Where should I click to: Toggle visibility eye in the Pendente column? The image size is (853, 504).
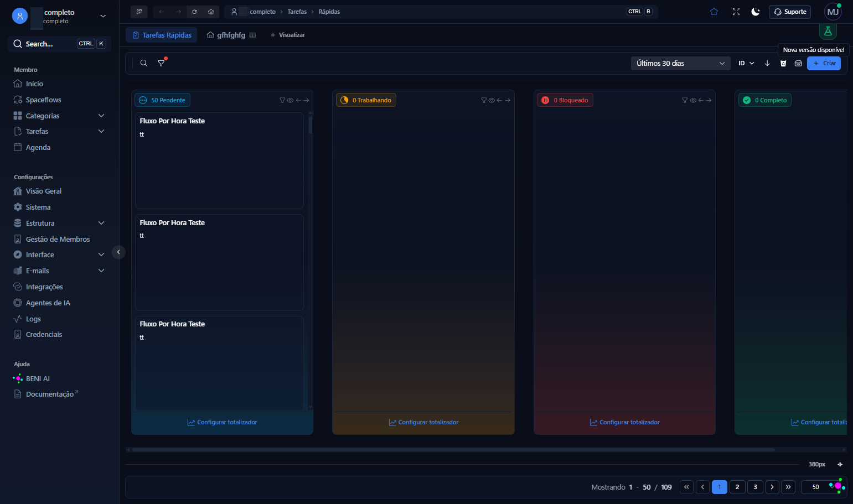(290, 100)
